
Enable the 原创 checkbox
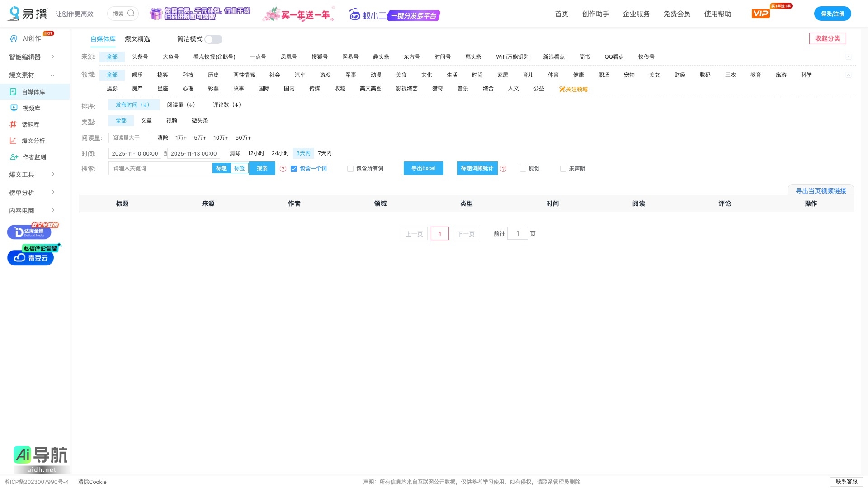click(x=523, y=169)
